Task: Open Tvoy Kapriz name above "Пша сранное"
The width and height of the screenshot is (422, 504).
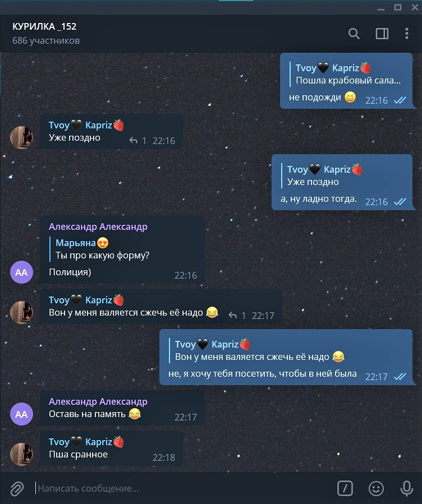Action: pyautogui.click(x=86, y=442)
